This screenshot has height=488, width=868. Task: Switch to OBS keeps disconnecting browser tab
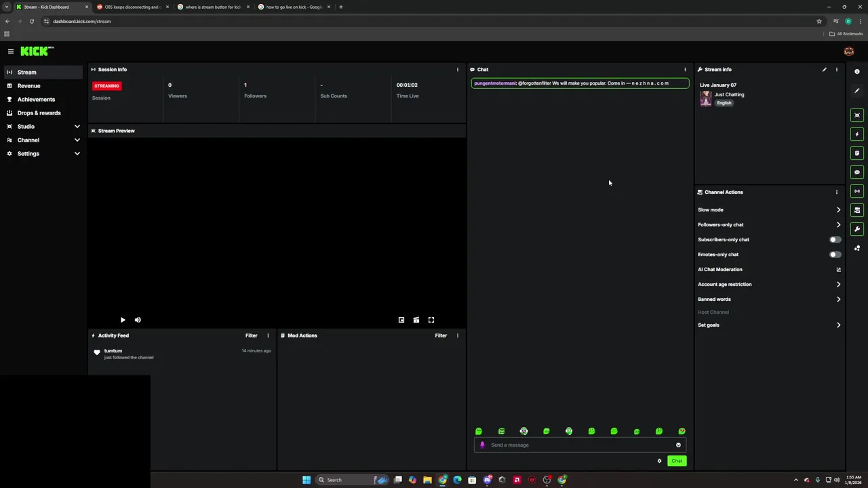[132, 7]
